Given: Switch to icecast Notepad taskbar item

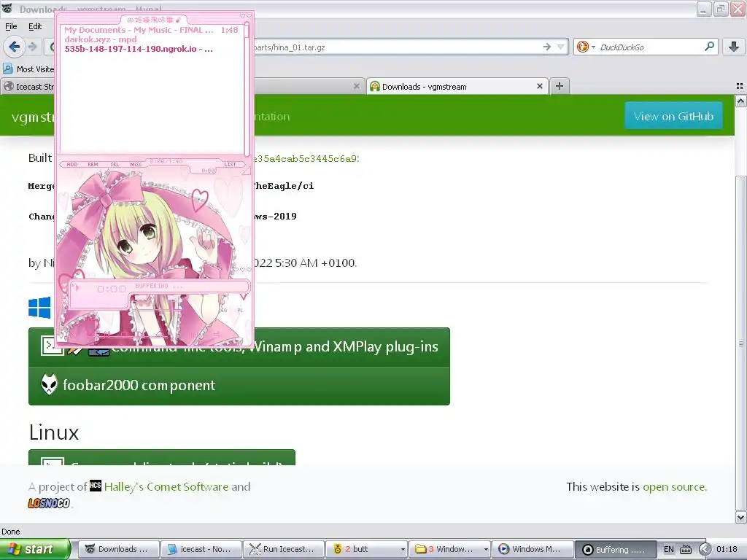Looking at the screenshot, I should click(201, 549).
